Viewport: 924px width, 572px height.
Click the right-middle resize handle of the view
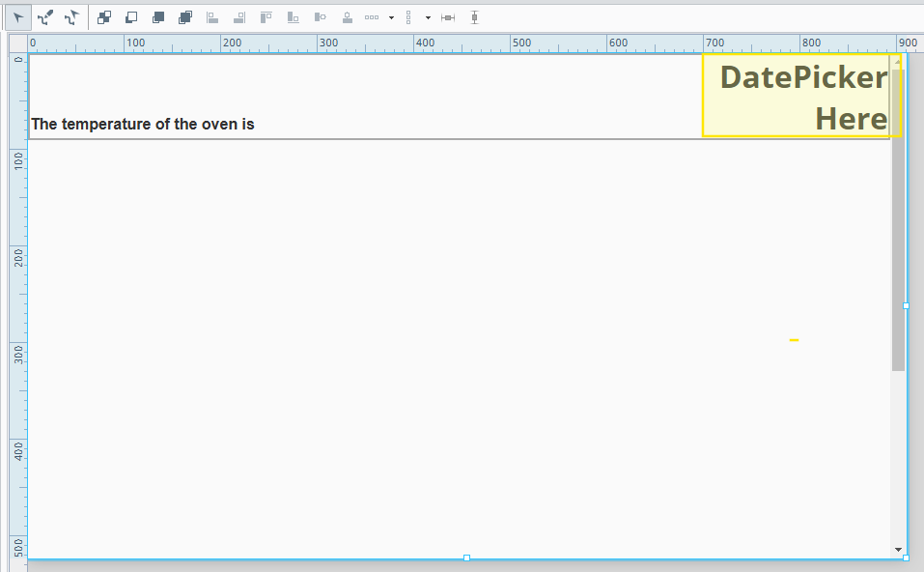coord(906,306)
